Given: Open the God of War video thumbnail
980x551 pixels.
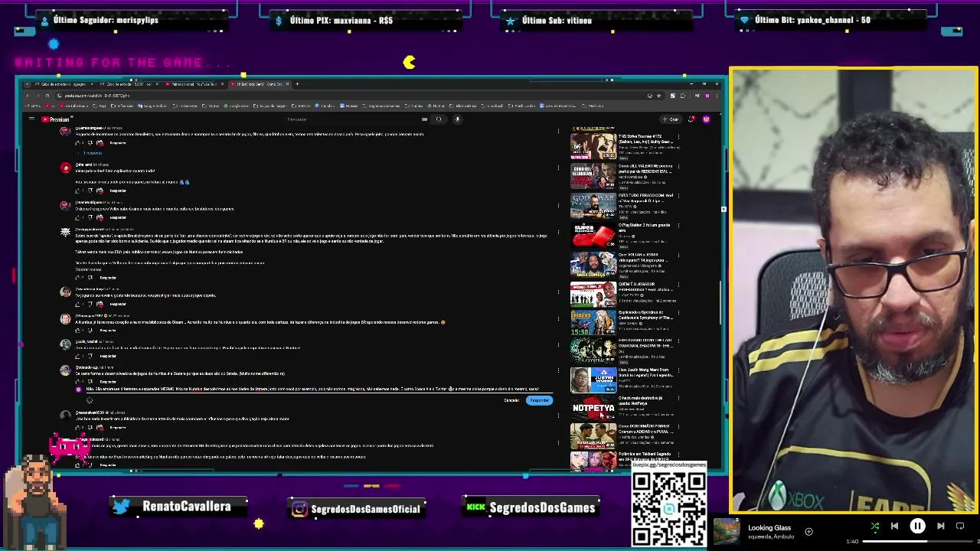Looking at the screenshot, I should pyautogui.click(x=593, y=204).
